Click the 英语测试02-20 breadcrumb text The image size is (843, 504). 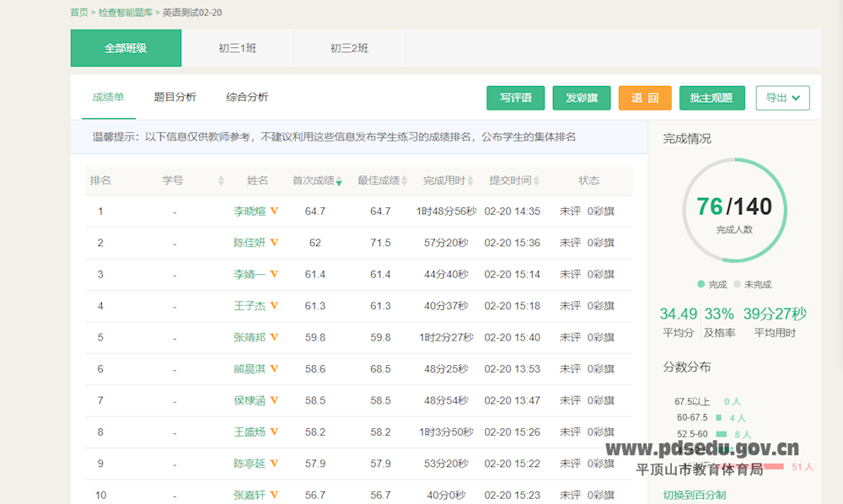(x=192, y=13)
